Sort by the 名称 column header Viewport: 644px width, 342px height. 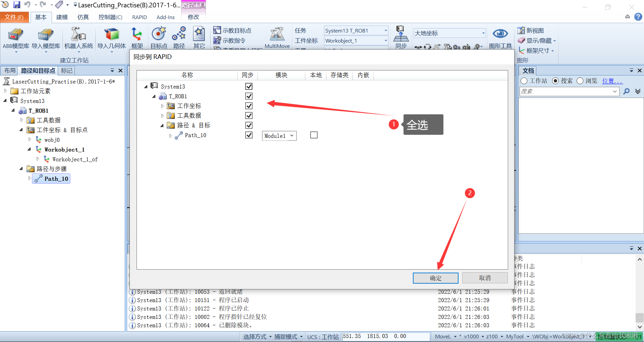(187, 75)
